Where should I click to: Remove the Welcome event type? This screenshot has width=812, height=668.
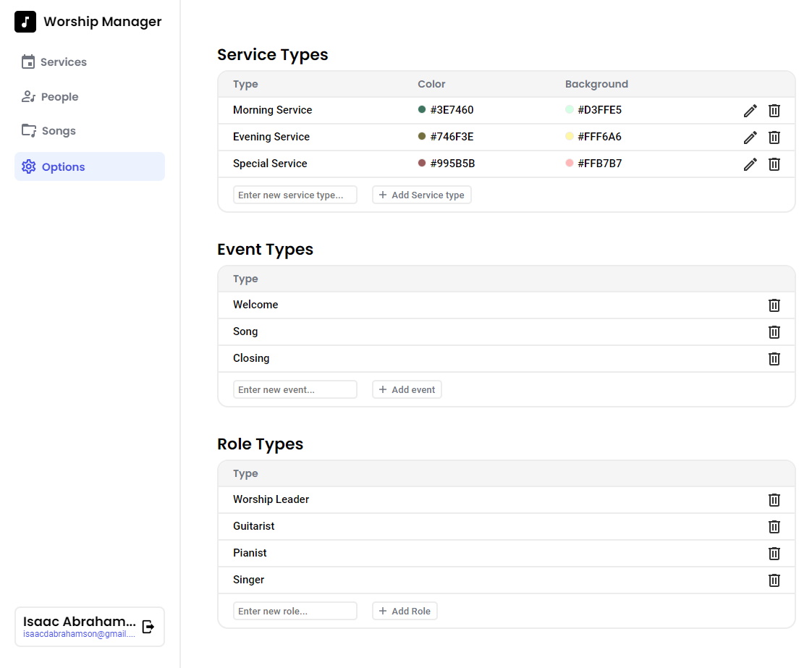(x=774, y=305)
